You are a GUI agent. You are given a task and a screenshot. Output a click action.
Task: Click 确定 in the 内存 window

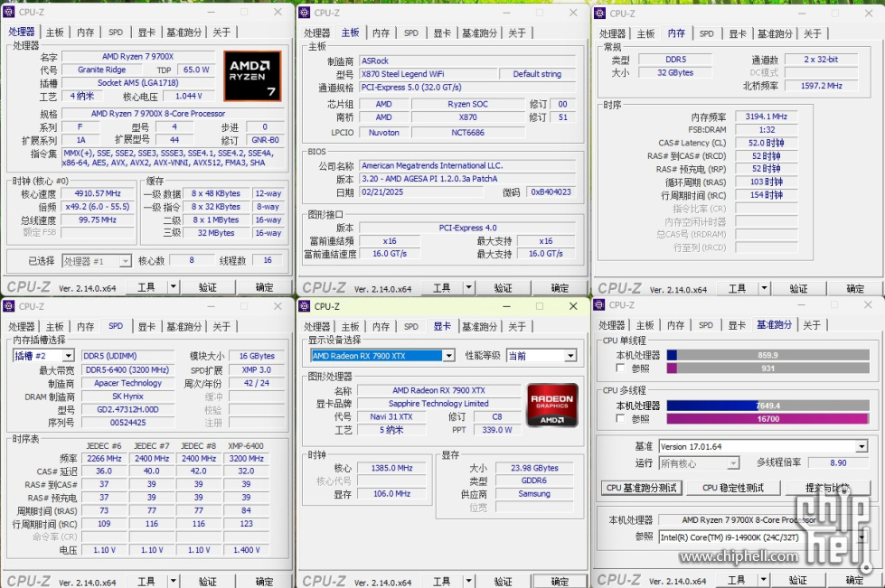(855, 289)
